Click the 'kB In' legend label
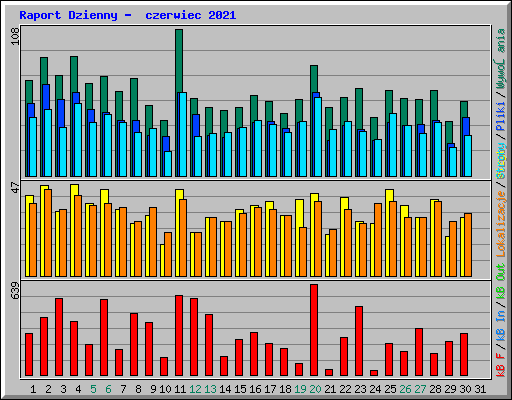Screen dimensions: 512x400 (500, 325)
